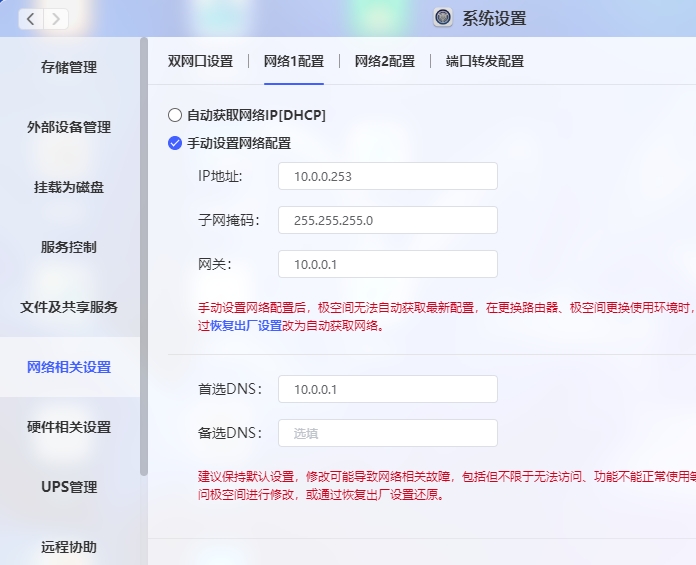Viewport: 696px width, 565px height.
Task: Switch to the 网络2配置 tab
Action: click(x=385, y=61)
